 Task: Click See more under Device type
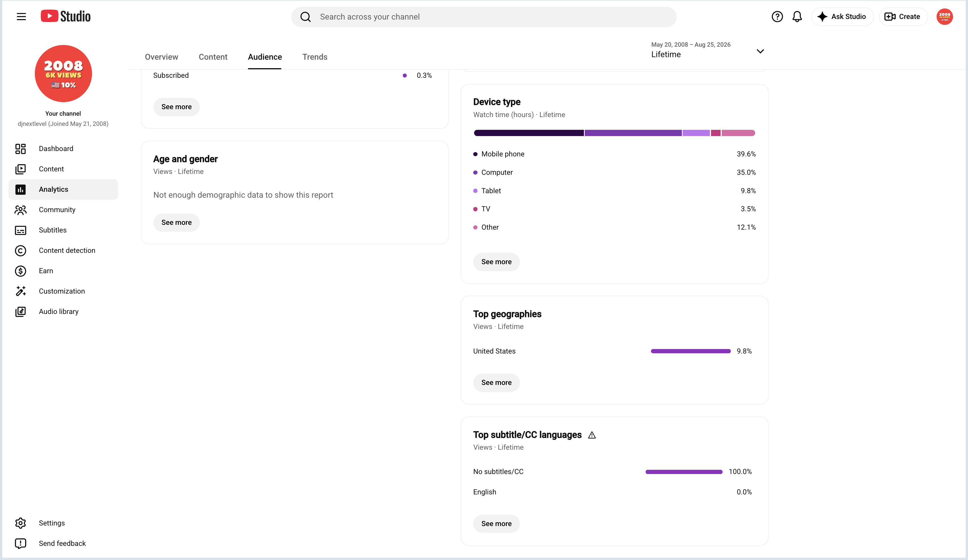coord(496,262)
